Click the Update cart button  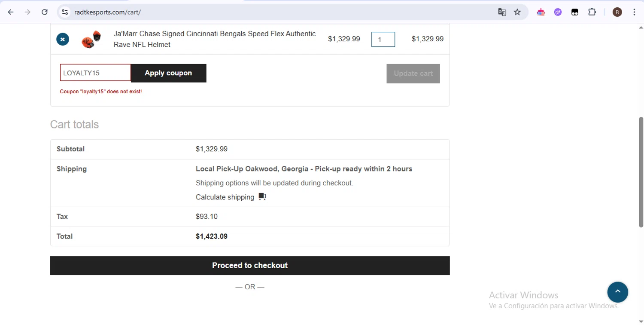click(x=413, y=74)
